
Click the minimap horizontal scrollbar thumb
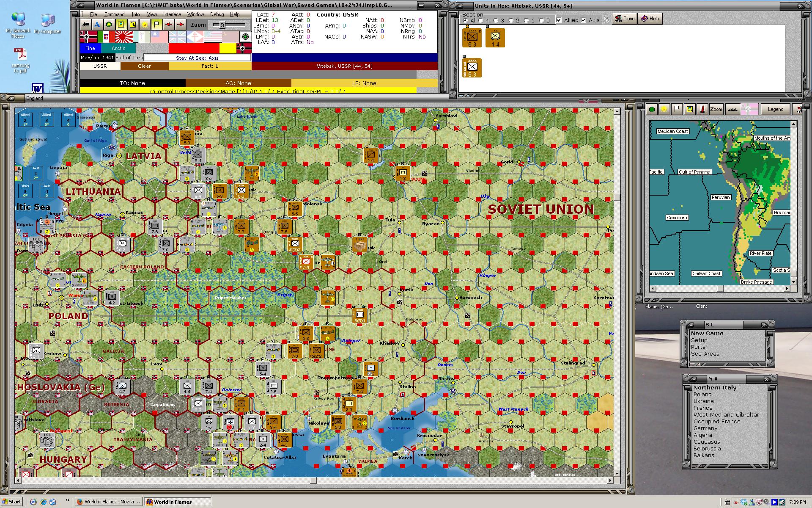coord(720,289)
